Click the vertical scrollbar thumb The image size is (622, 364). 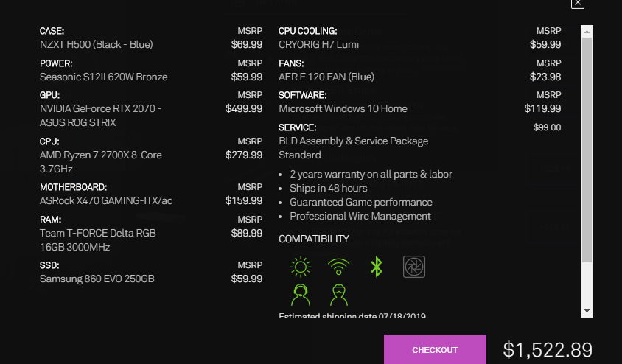587,150
